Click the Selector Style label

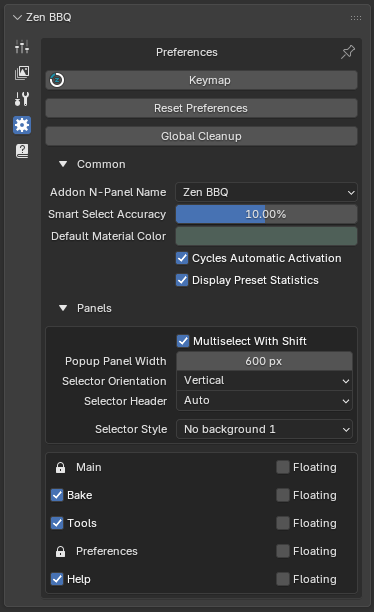131,429
